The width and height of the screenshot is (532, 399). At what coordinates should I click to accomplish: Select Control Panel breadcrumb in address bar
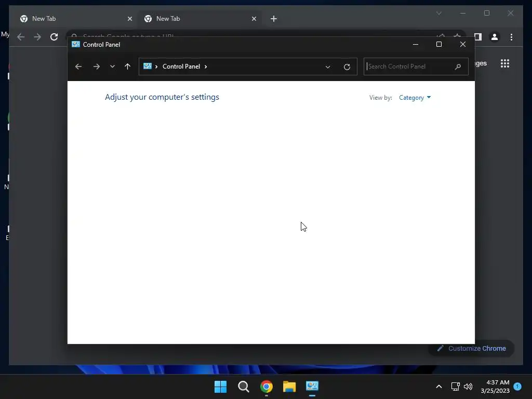coord(181,66)
